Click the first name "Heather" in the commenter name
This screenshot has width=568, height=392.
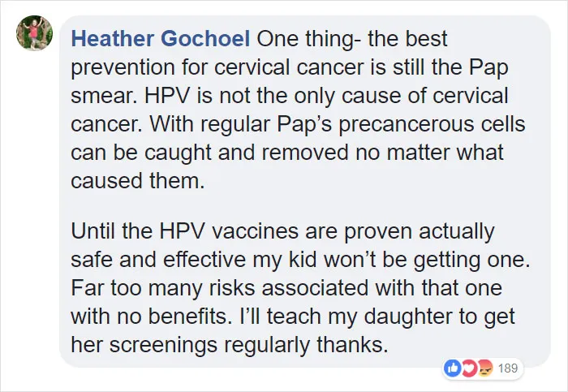point(113,39)
